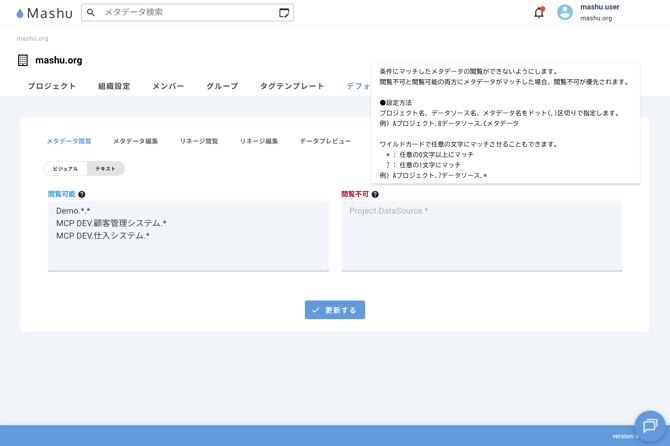Click the help icon beside 閲覧可能
Viewport: 670px width, 446px height.
(x=82, y=195)
